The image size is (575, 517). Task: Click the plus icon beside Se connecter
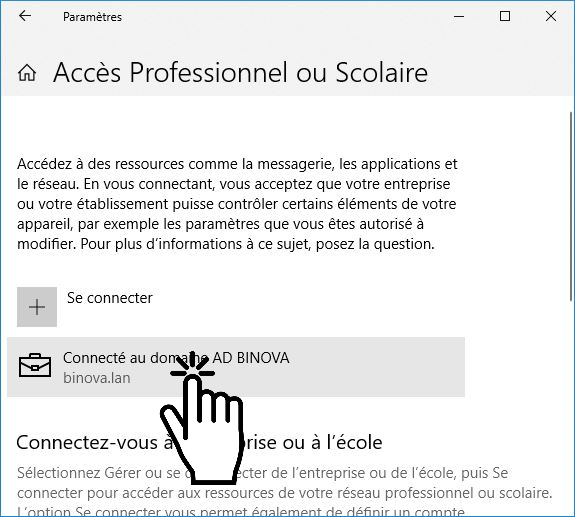coord(37,307)
